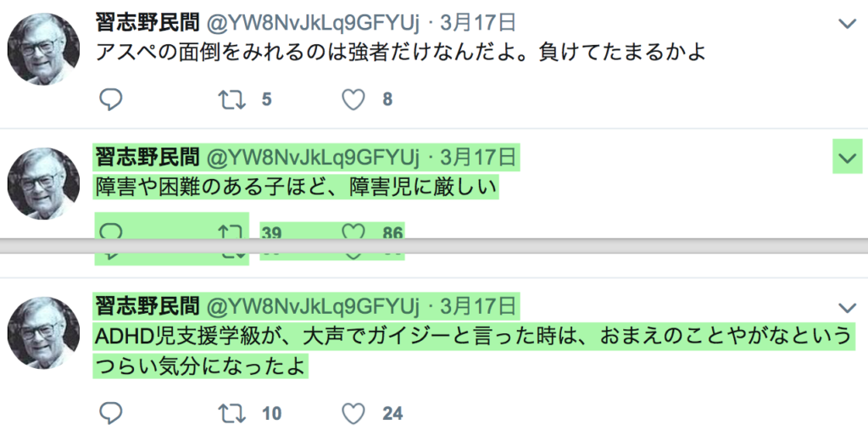
Task: Retweet the tweet with 10 retweets
Action: click(231, 413)
